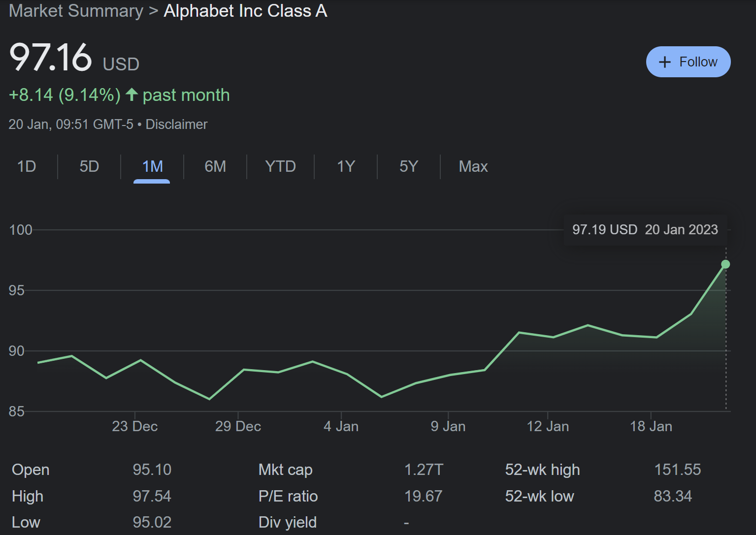
Task: Click the 97.19 USD chart tooltip
Action: pyautogui.click(x=645, y=230)
